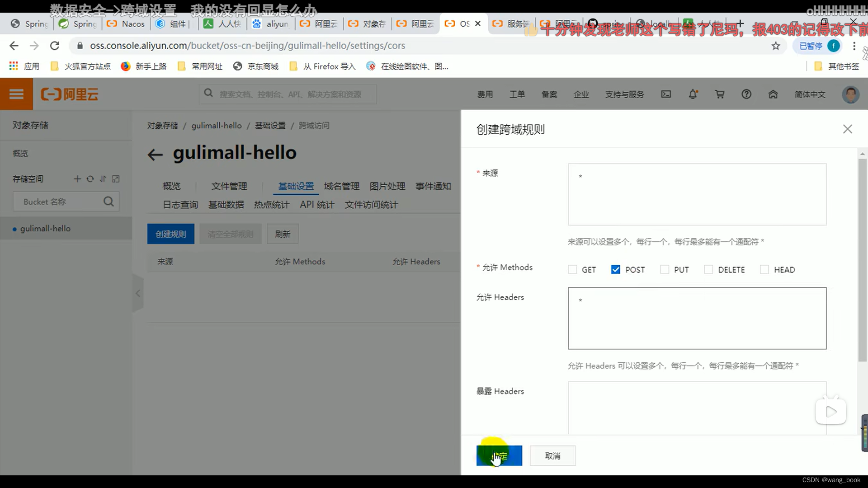Switch to the 日志查询 tab
The width and height of the screenshot is (868, 488).
[x=180, y=205]
